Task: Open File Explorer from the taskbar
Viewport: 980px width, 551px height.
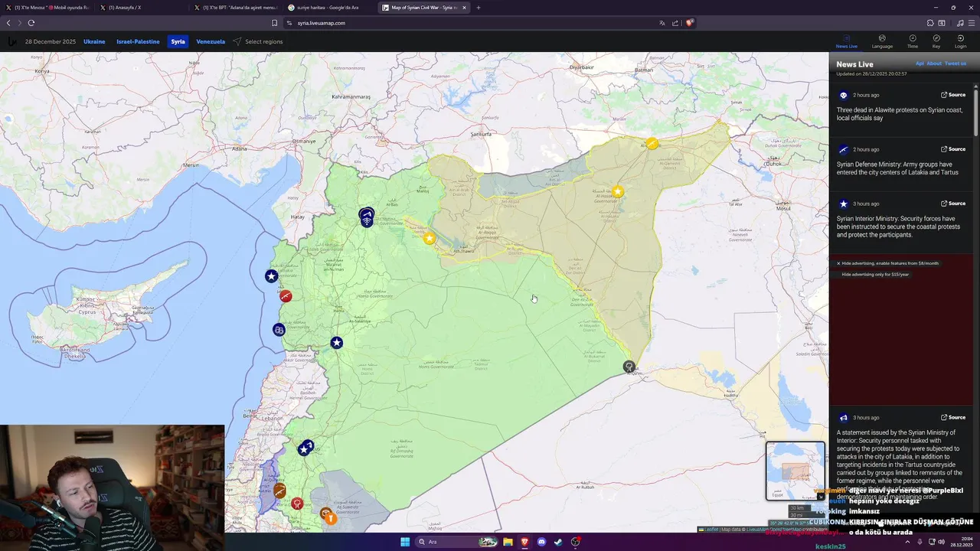Action: coord(508,542)
